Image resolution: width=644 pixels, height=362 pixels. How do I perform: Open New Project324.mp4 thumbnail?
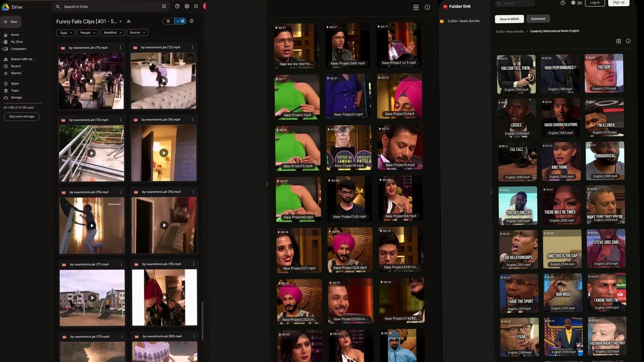pyautogui.click(x=350, y=250)
